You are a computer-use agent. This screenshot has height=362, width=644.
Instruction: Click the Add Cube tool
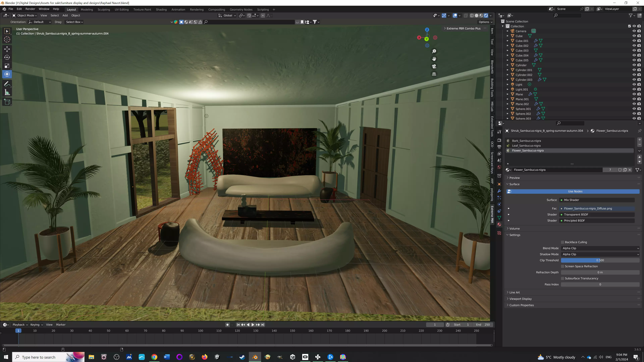pos(7,102)
